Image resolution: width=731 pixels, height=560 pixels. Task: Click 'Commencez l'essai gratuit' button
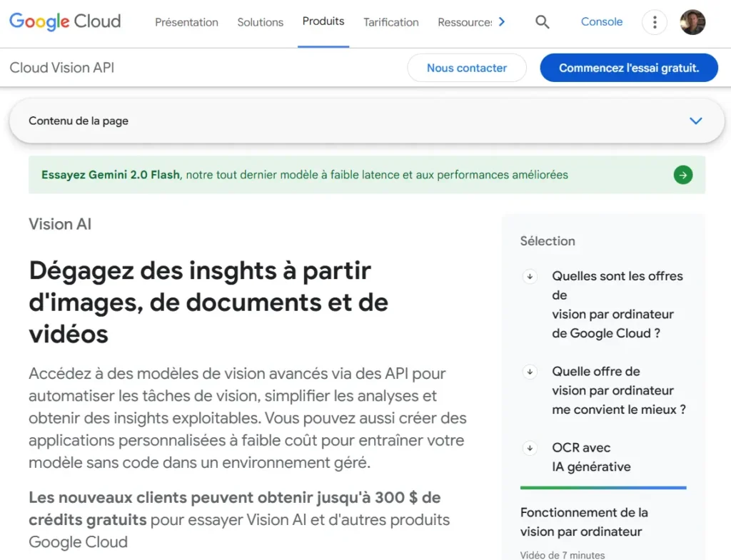pos(629,68)
